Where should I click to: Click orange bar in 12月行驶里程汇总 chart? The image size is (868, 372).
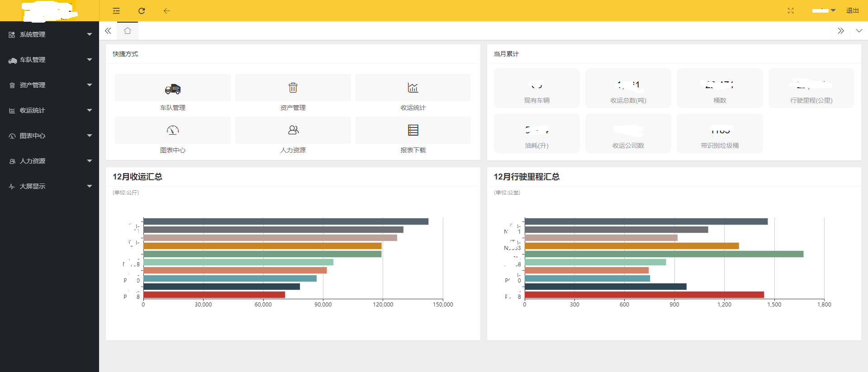[632, 246]
